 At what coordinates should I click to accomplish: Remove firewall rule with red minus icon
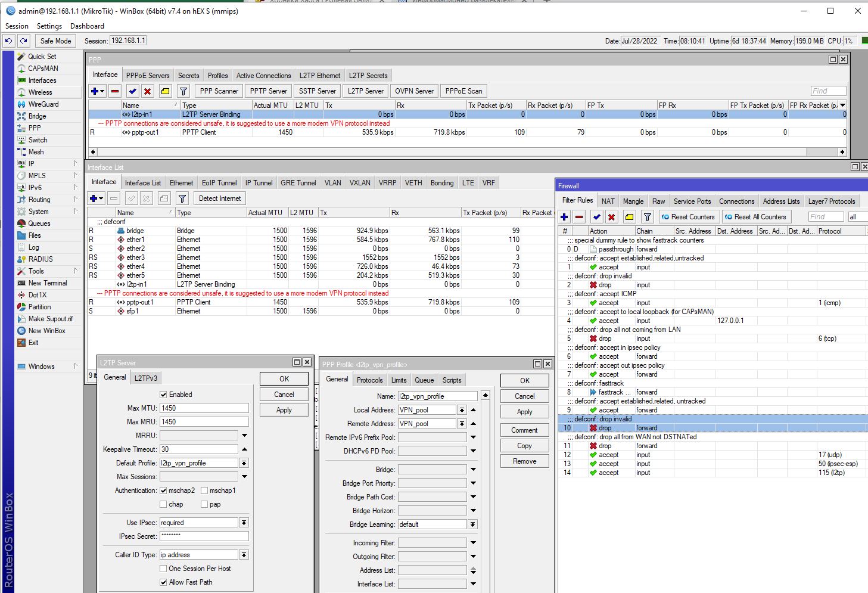[x=579, y=217]
